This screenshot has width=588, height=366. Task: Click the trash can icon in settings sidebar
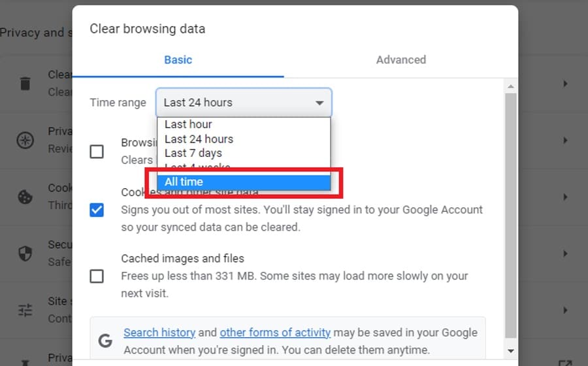click(25, 83)
